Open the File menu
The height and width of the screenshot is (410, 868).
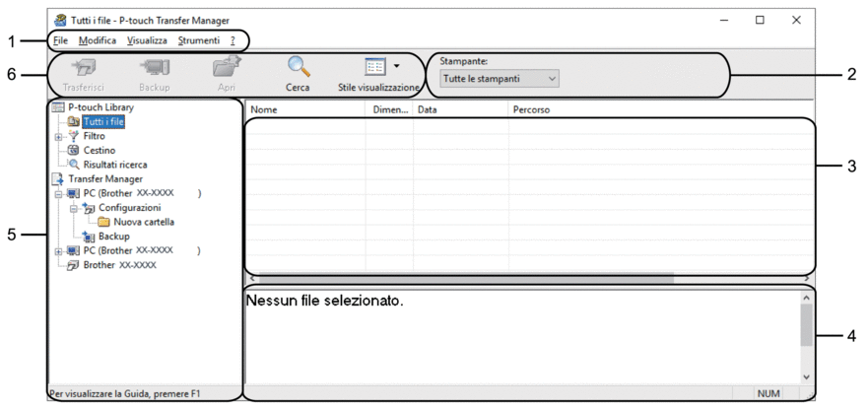(x=60, y=40)
